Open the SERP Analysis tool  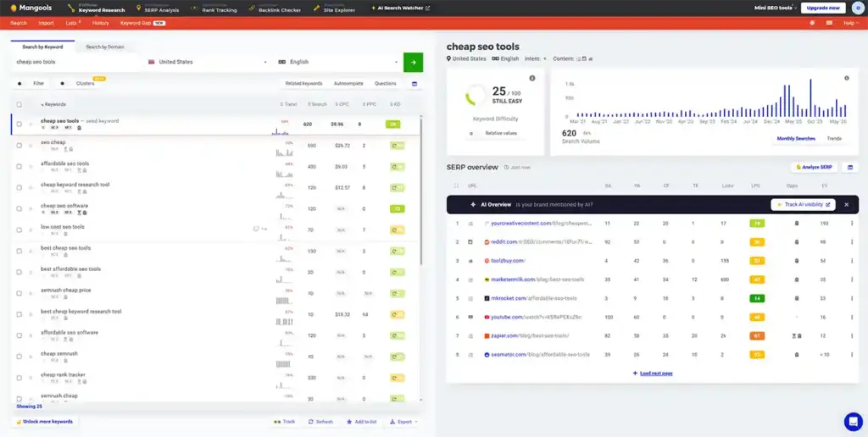pyautogui.click(x=157, y=8)
